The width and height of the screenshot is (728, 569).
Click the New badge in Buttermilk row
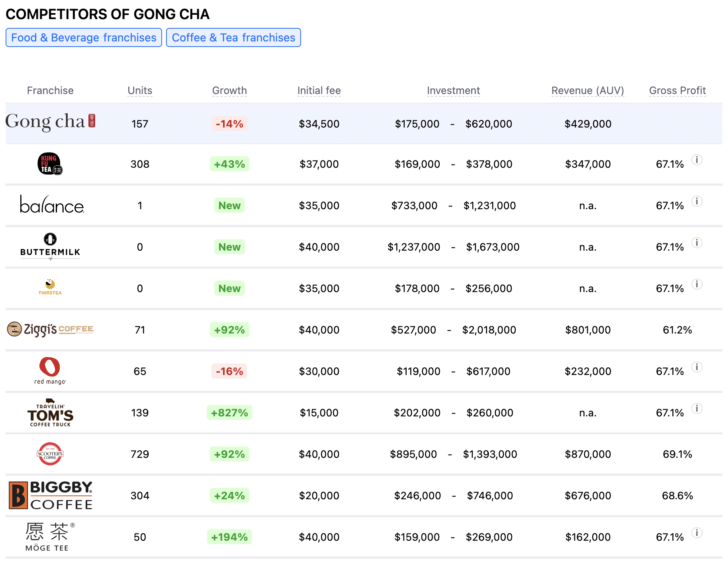229,247
